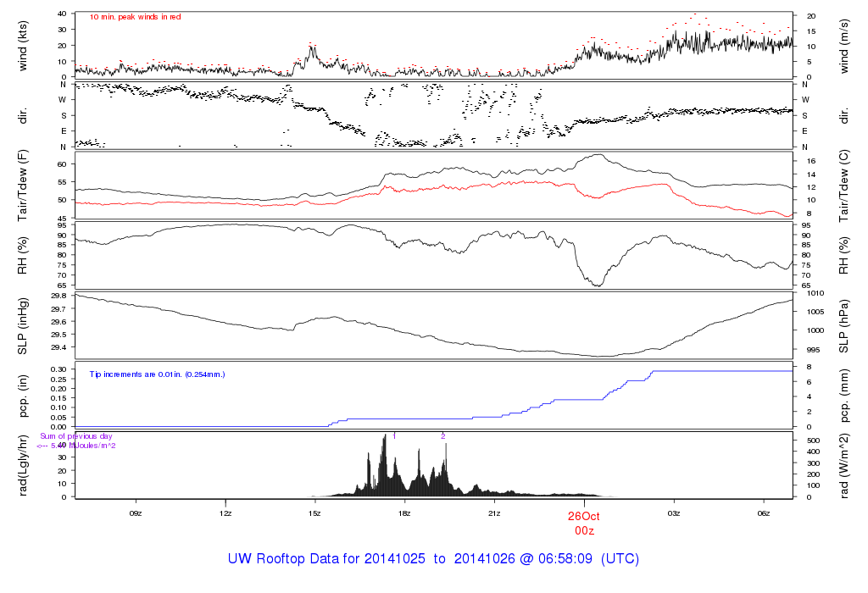Click the 'Tair/Tdew (C)' axis label
Viewport: 868px width, 593px height.
pos(843,186)
